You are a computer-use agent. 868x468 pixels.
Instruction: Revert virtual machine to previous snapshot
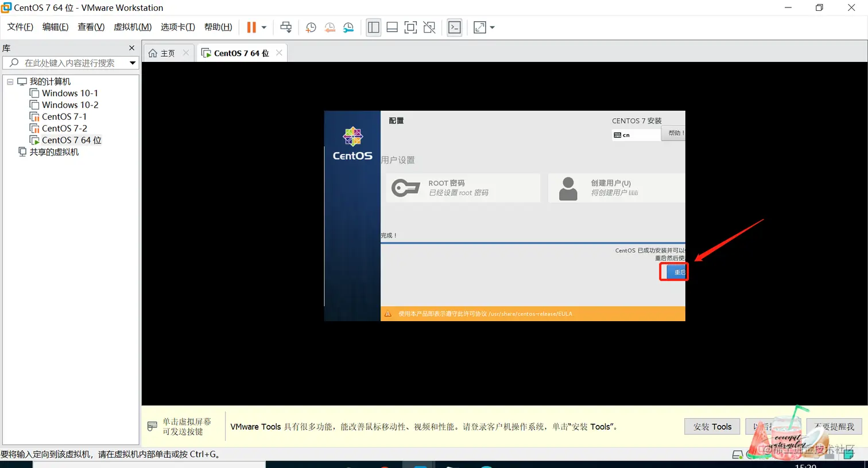pos(330,27)
